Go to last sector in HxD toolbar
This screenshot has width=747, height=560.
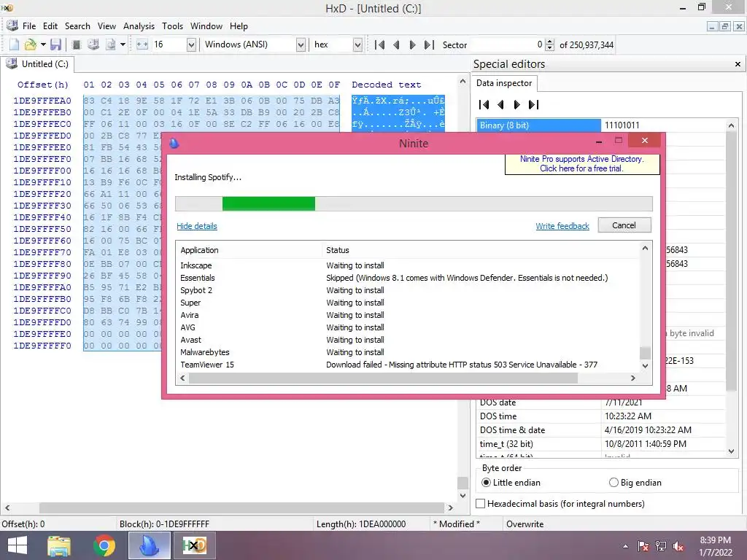pyautogui.click(x=429, y=44)
